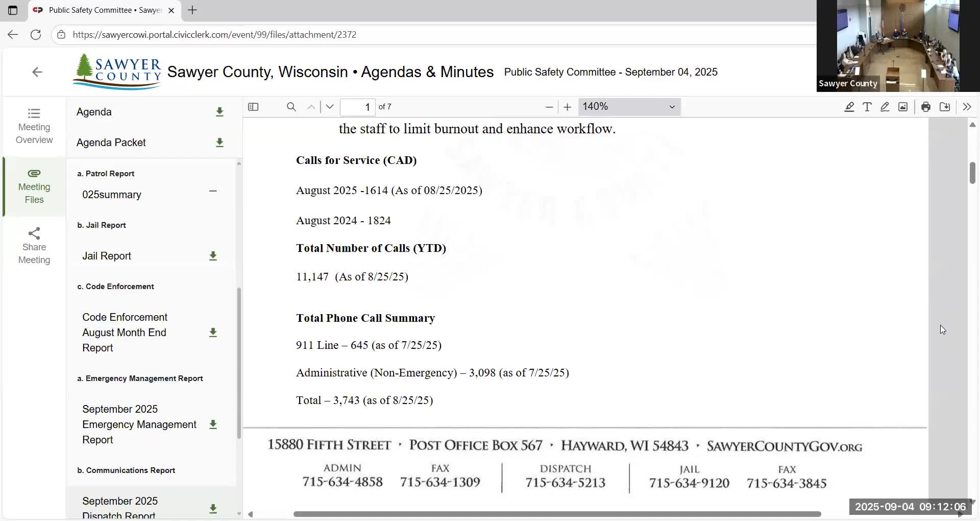Focus the address bar URL
The width and height of the screenshot is (980, 521).
(x=214, y=35)
